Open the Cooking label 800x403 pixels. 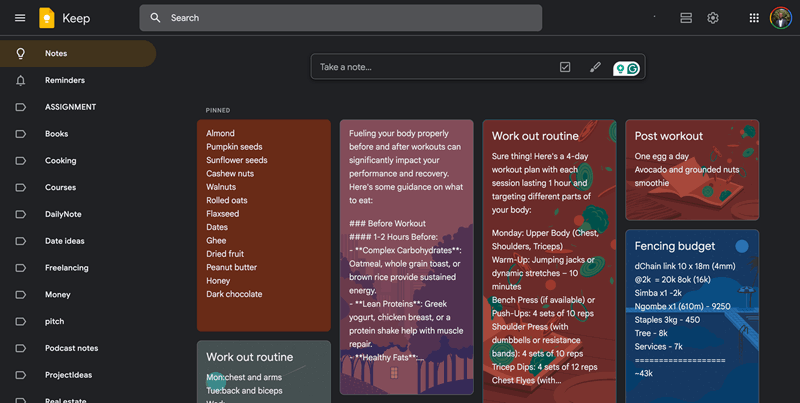coord(60,161)
